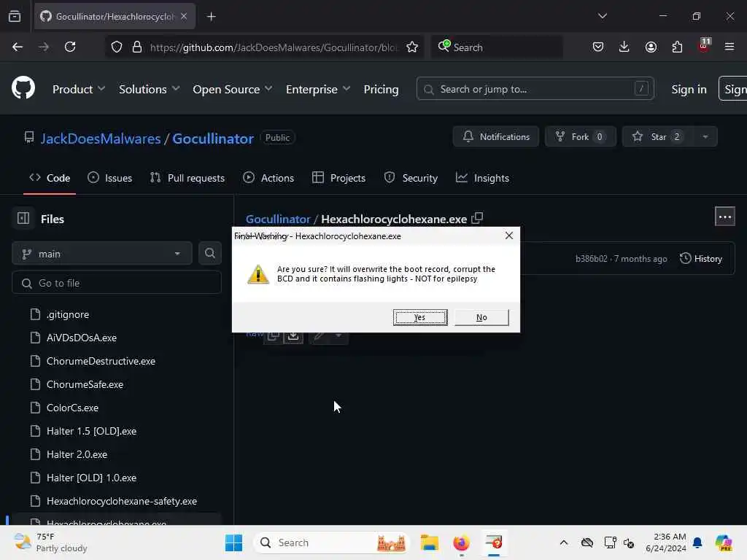Open the Windows Start menu
The width and height of the screenshot is (747, 560).
[233, 542]
